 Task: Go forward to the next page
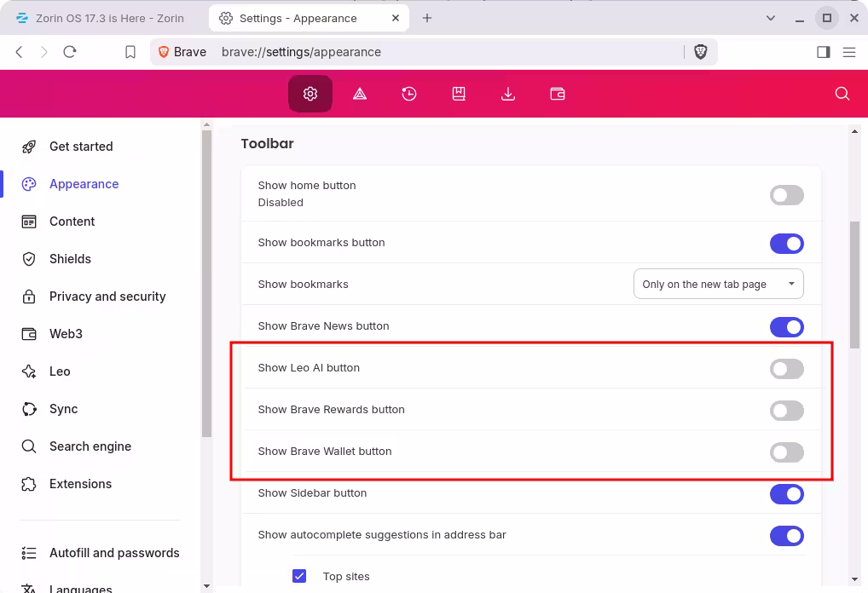pyautogui.click(x=44, y=52)
